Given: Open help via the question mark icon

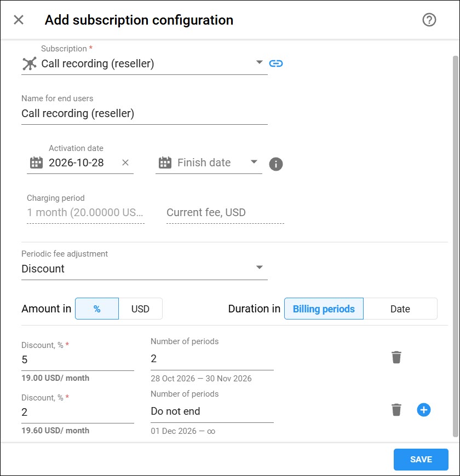Looking at the screenshot, I should (429, 20).
